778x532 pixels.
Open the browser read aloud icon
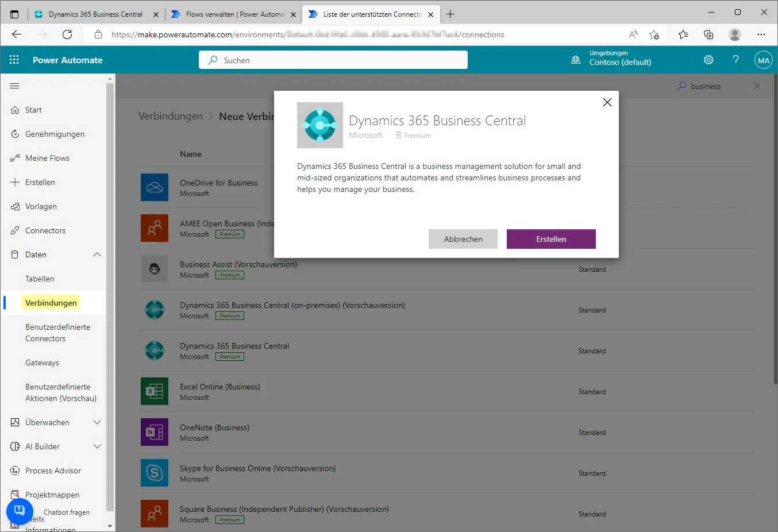pyautogui.click(x=633, y=34)
